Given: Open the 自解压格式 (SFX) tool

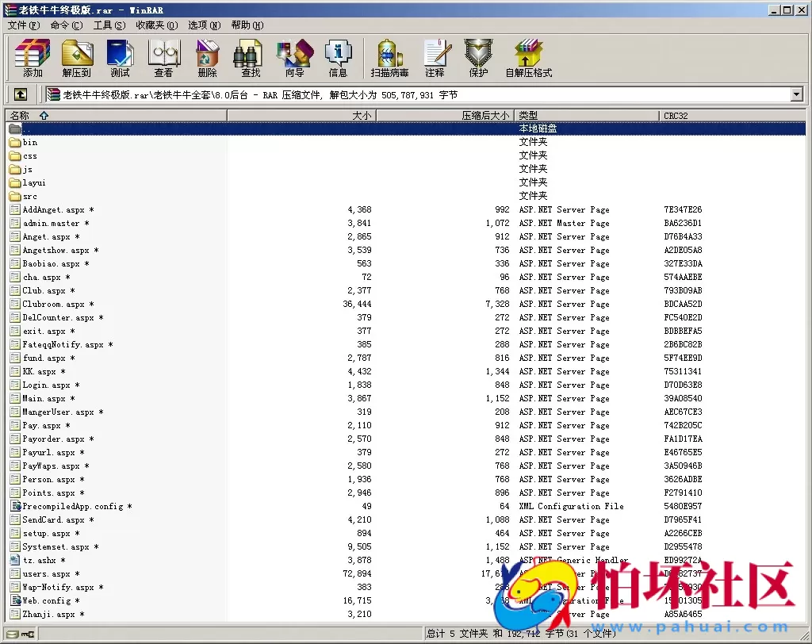Looking at the screenshot, I should (528, 58).
